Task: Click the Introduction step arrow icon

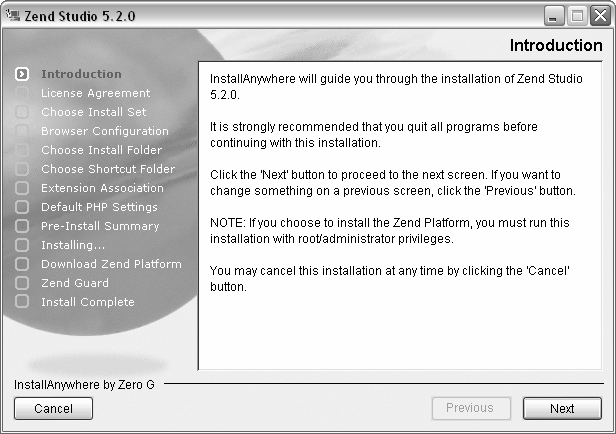Action: [22, 74]
